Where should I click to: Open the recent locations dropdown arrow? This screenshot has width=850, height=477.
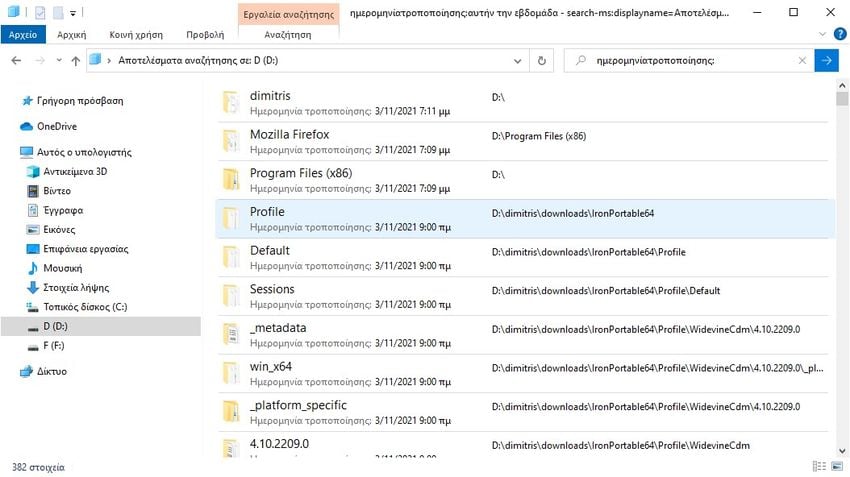(58, 60)
